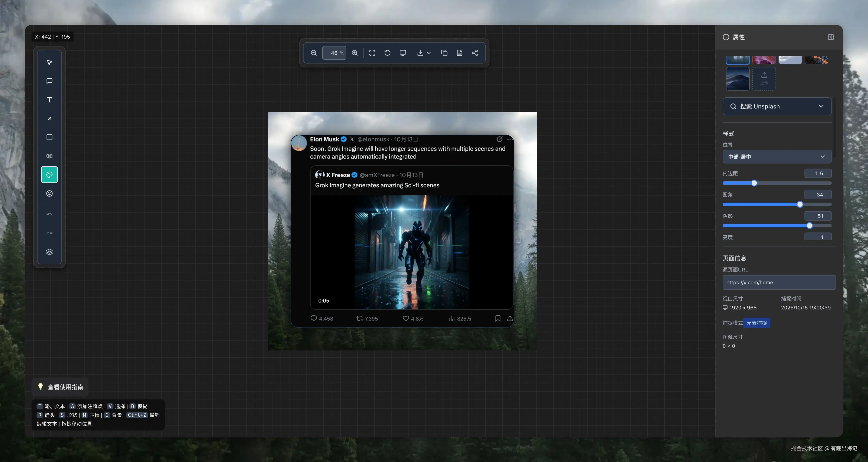Expand the download options arrow
This screenshot has height=462, width=868.
tap(429, 53)
